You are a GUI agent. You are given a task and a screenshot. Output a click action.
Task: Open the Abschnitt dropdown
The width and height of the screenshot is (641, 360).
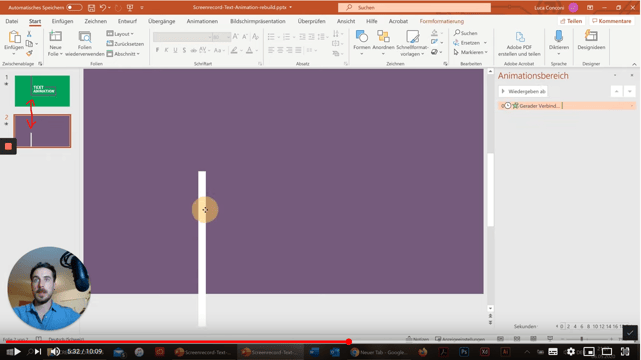coord(123,54)
